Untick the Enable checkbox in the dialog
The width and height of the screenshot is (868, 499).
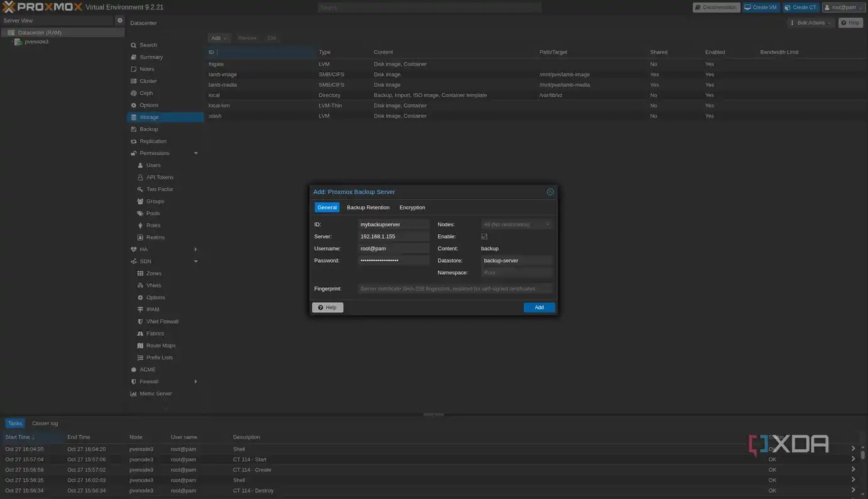(484, 236)
